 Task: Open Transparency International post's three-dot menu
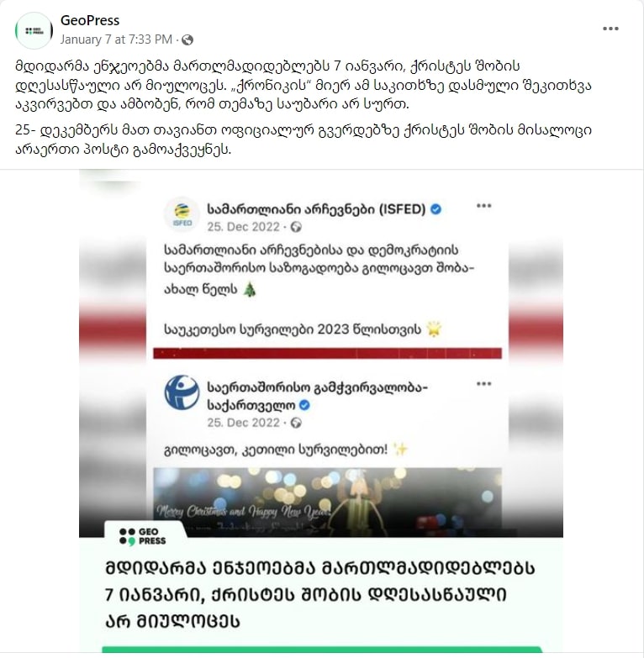[483, 384]
